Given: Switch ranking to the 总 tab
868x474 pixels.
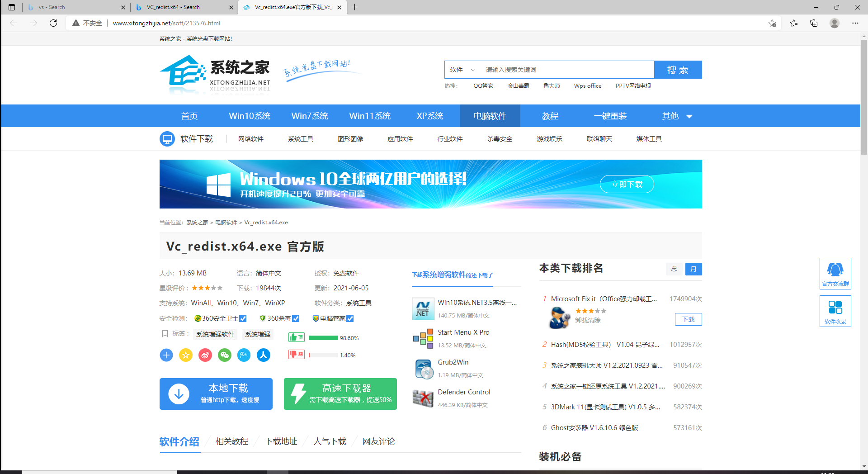Looking at the screenshot, I should [x=674, y=269].
